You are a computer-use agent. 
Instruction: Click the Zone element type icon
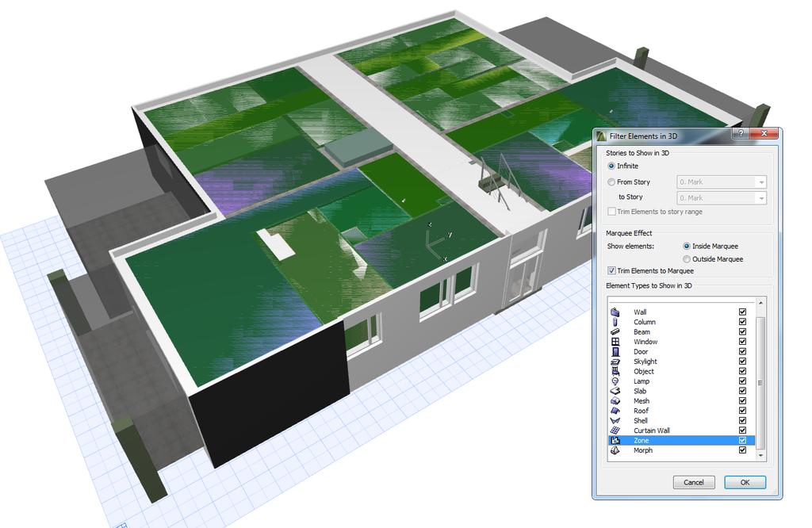click(x=615, y=441)
